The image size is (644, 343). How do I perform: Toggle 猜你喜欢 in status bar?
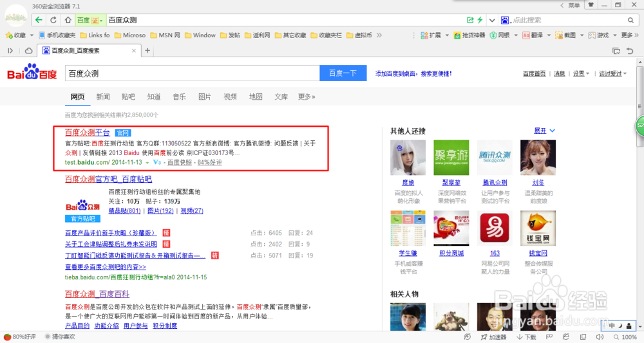(x=60, y=337)
